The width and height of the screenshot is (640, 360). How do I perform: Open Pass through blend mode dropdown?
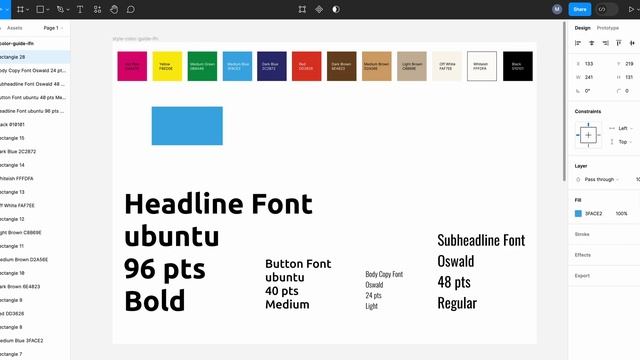point(602,180)
